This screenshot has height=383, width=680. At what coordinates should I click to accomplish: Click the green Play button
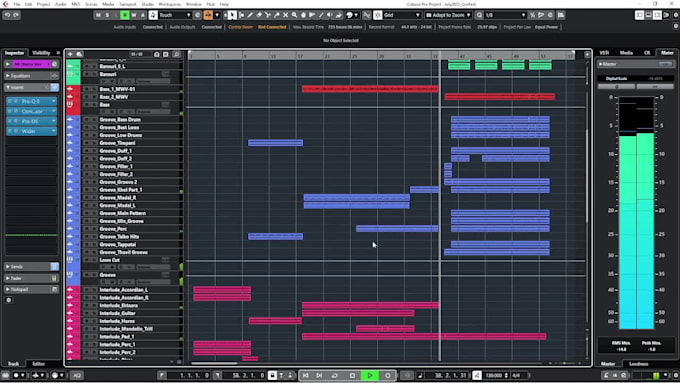pyautogui.click(x=370, y=375)
